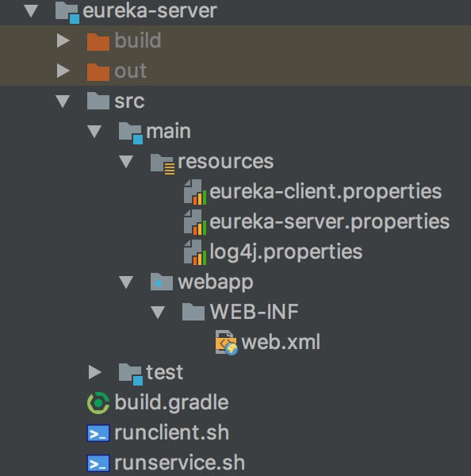Collapse the eureka-server module node

tap(31, 11)
